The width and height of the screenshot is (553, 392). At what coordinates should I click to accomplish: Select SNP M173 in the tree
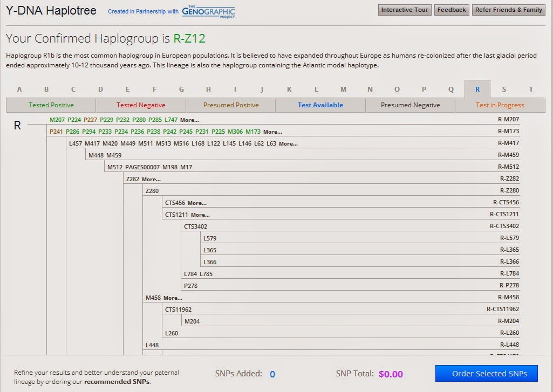coord(253,132)
